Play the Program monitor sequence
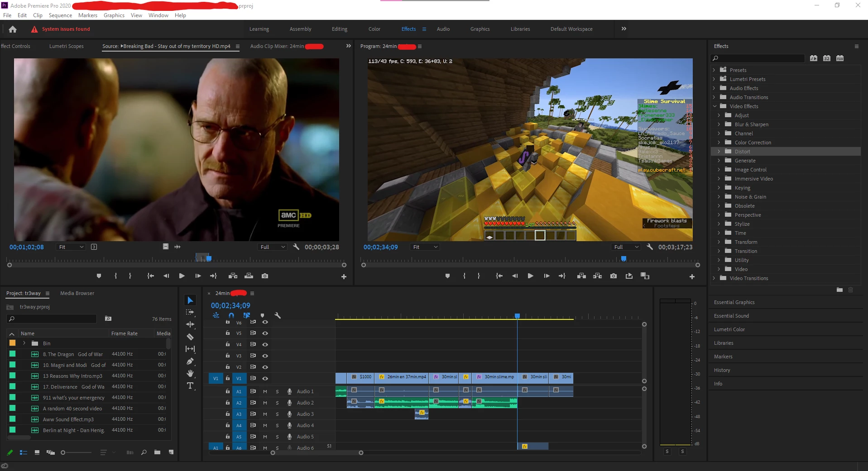868x471 pixels. (530, 276)
